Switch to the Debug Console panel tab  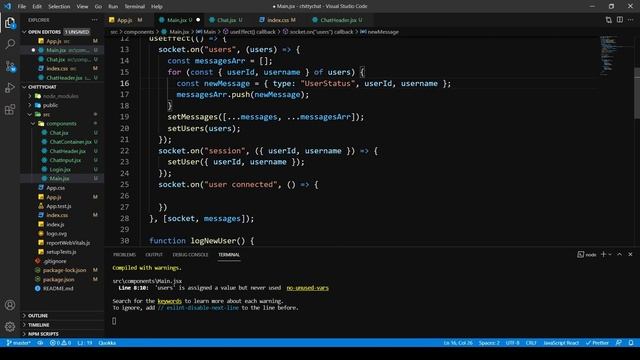pos(190,254)
